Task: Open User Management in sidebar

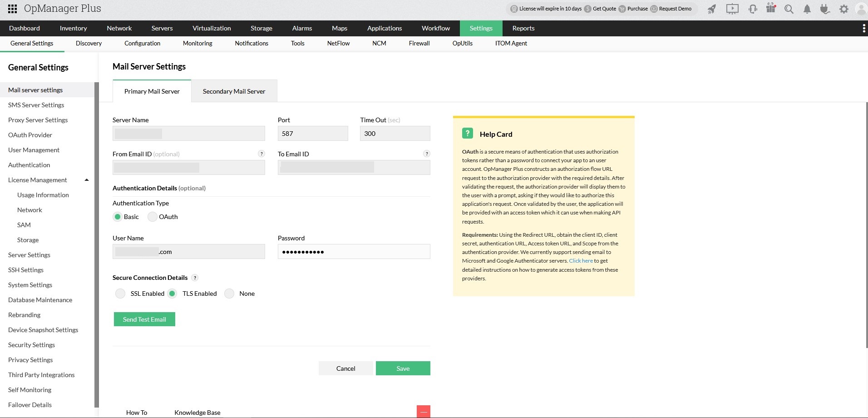Action: [x=34, y=150]
